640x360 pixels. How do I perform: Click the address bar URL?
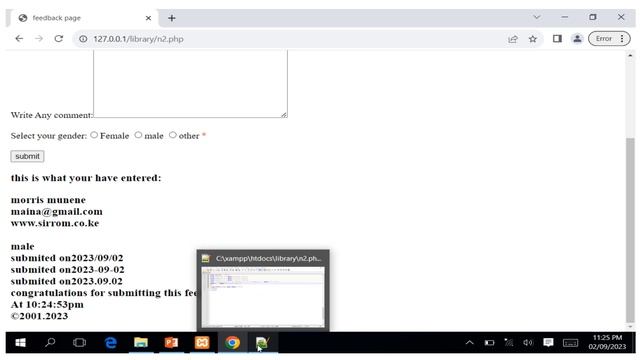point(138,39)
